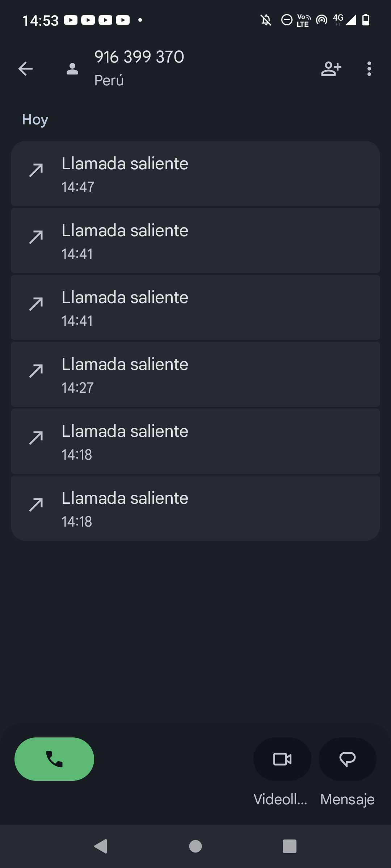Add number to contacts icon
The height and width of the screenshot is (868, 391).
tap(331, 69)
